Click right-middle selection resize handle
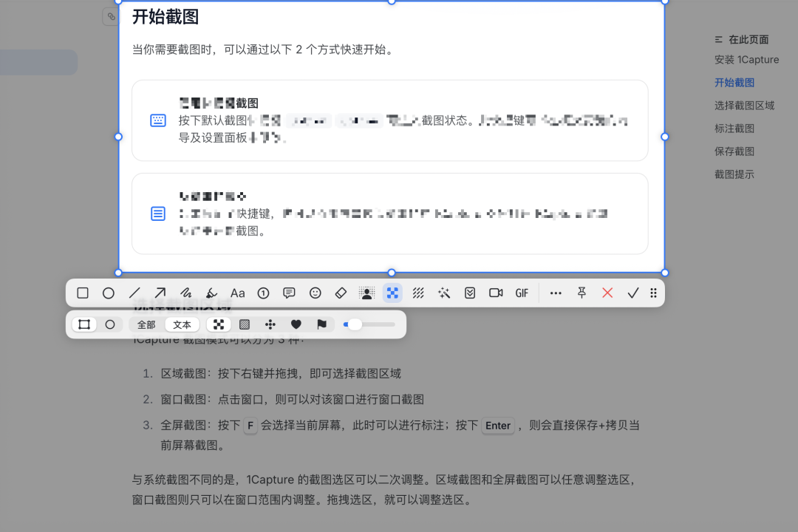The width and height of the screenshot is (798, 532). point(665,137)
